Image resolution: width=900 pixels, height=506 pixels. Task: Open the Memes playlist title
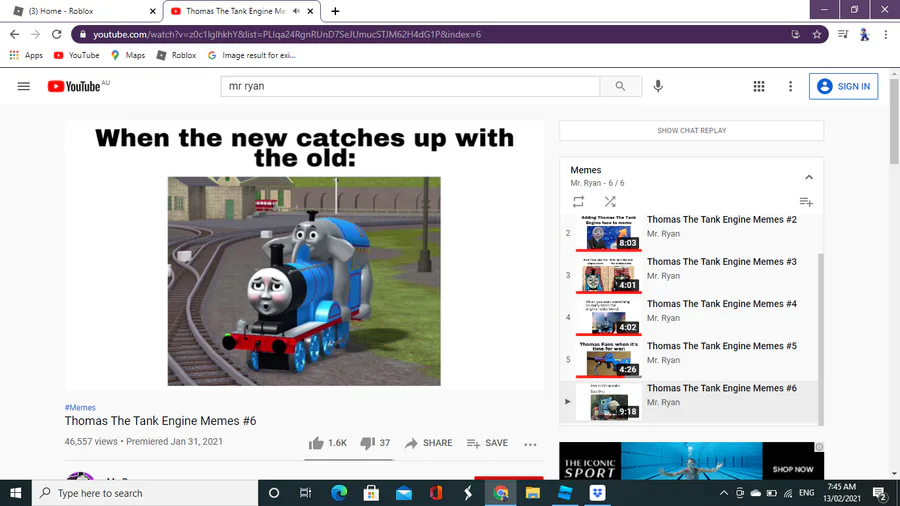click(585, 170)
